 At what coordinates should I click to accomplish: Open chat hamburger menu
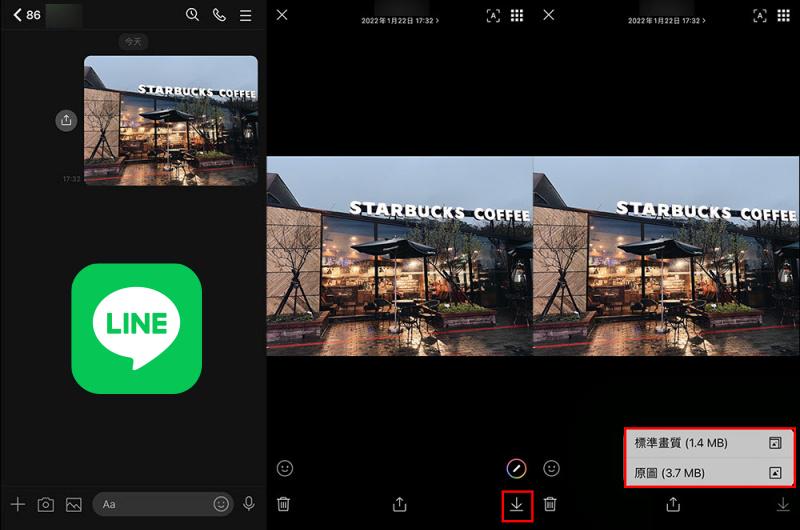(245, 15)
